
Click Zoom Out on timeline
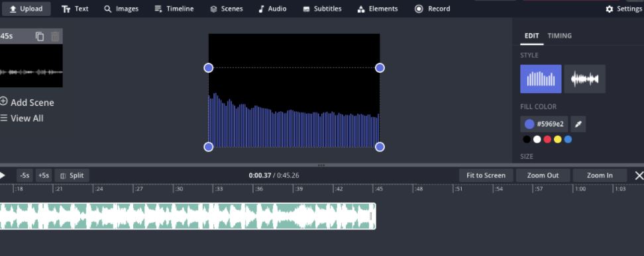point(543,175)
